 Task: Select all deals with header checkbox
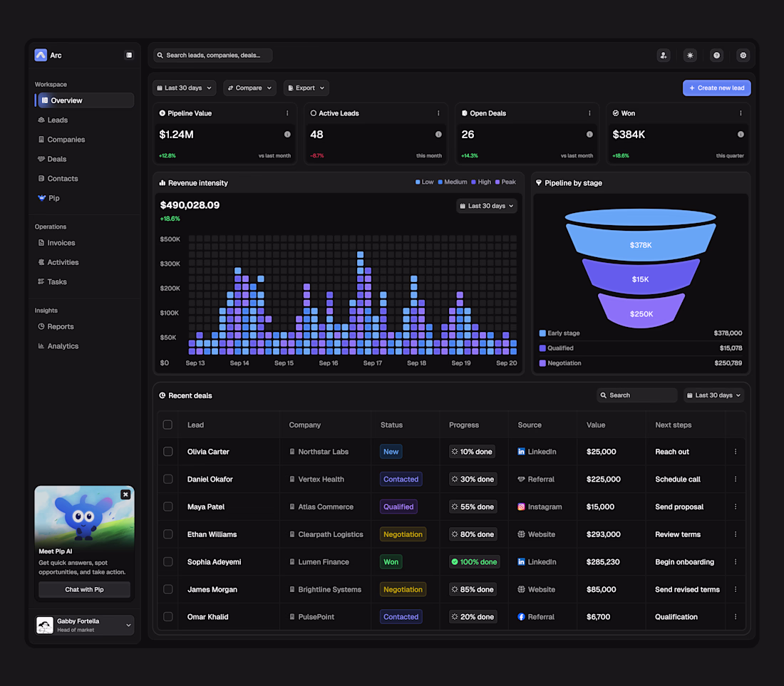[x=168, y=425]
